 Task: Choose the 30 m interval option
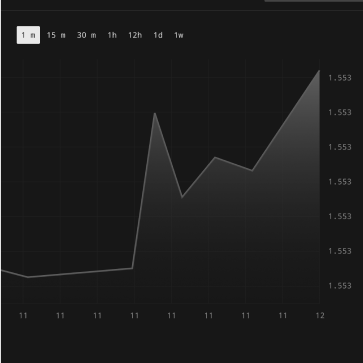pyautogui.click(x=86, y=35)
